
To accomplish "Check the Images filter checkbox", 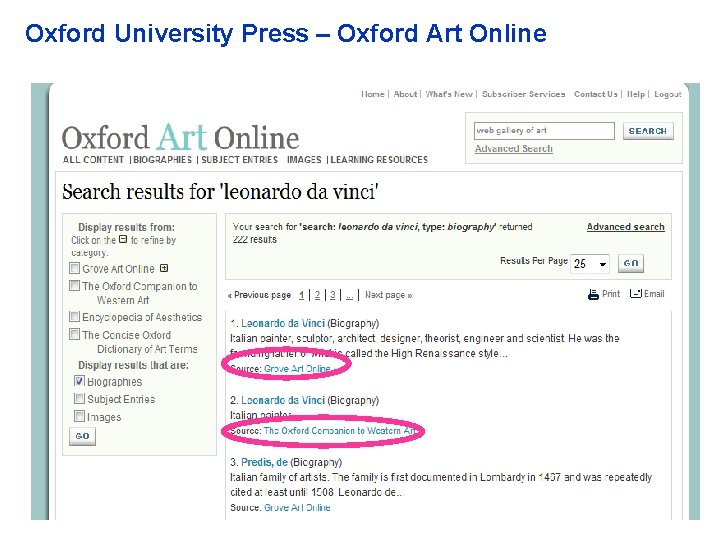I will pyautogui.click(x=79, y=416).
